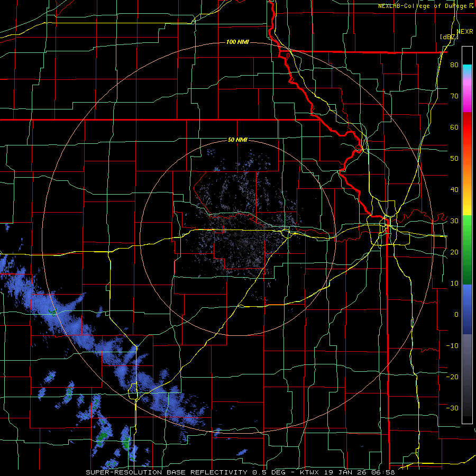
Task: Click the -20 value on dBZ scale
Action: [x=452, y=377]
